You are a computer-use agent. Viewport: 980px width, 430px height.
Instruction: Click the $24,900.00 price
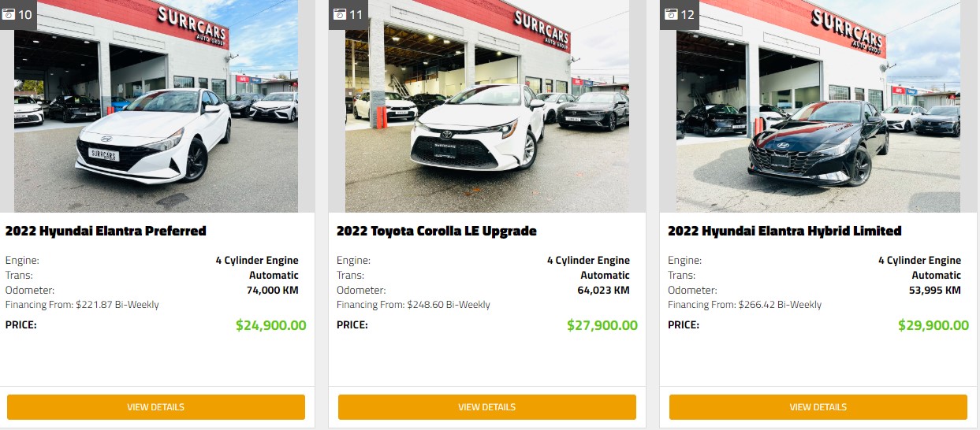click(271, 325)
